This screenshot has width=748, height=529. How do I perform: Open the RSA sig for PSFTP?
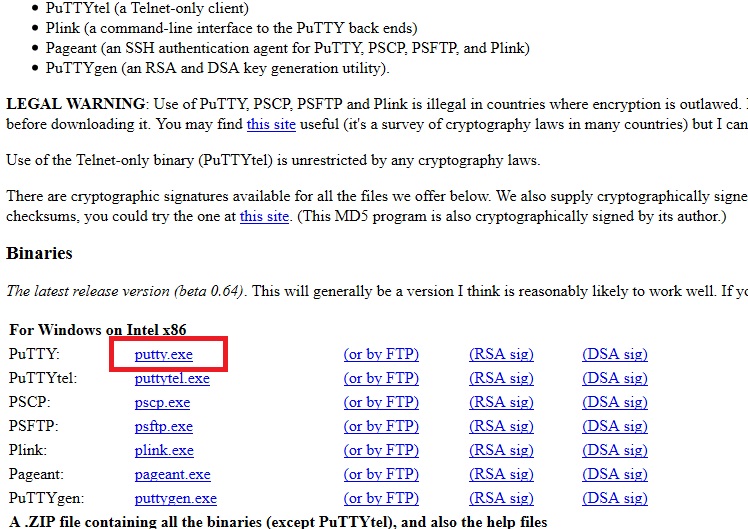tap(501, 426)
